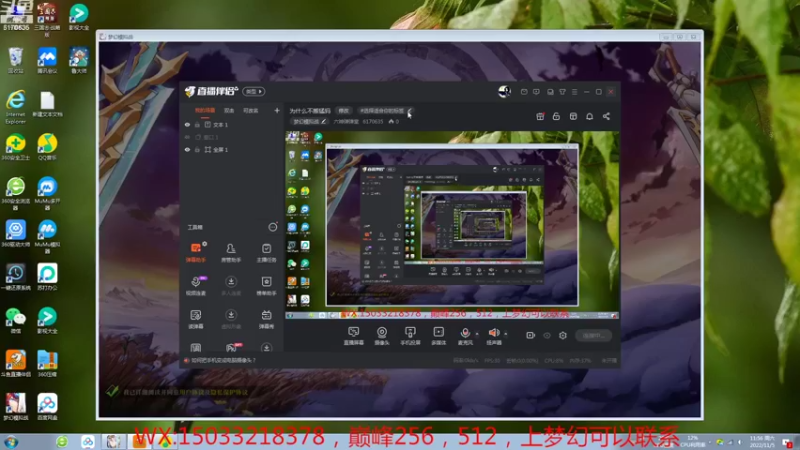Open the 主播任务 streamer tasks tool
Viewport: 800px width, 450px height.
pyautogui.click(x=266, y=252)
